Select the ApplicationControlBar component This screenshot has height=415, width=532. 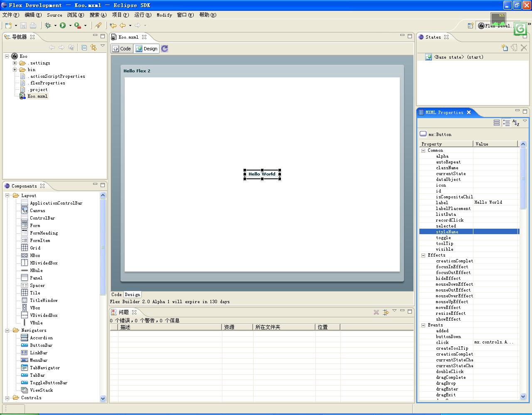(x=56, y=203)
